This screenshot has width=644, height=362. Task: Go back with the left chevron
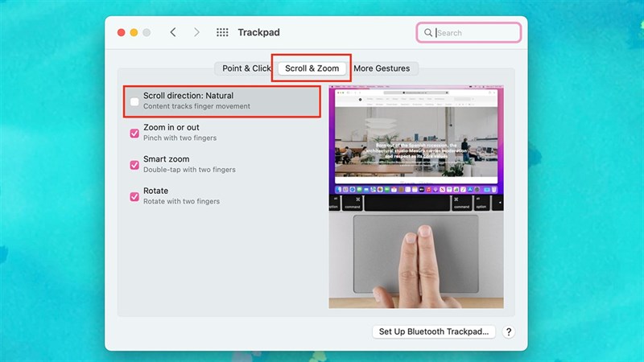(x=173, y=32)
